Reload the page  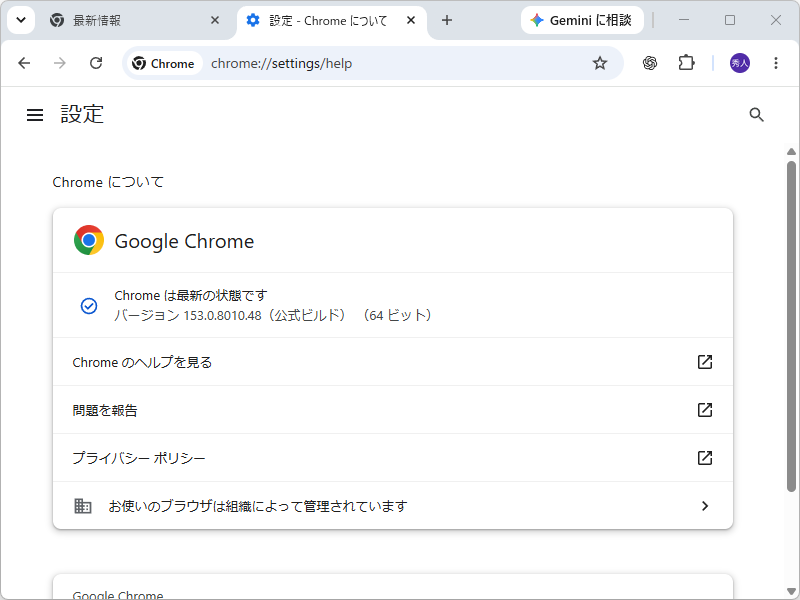tap(96, 63)
